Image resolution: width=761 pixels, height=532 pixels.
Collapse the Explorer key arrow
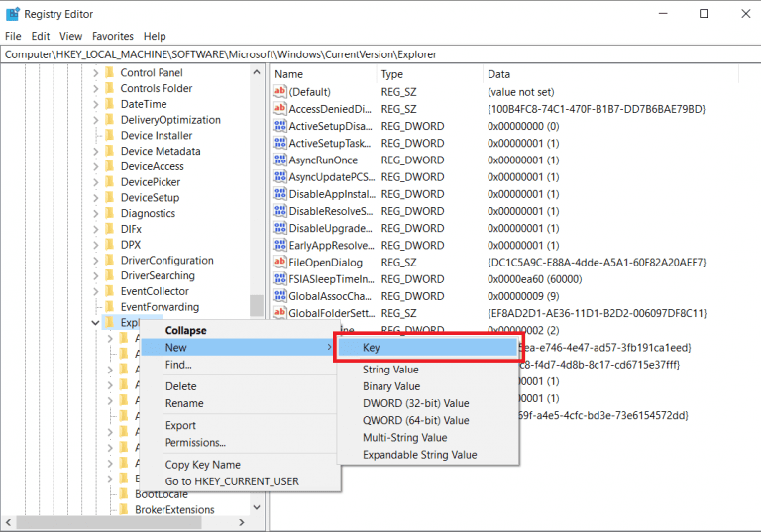(95, 323)
